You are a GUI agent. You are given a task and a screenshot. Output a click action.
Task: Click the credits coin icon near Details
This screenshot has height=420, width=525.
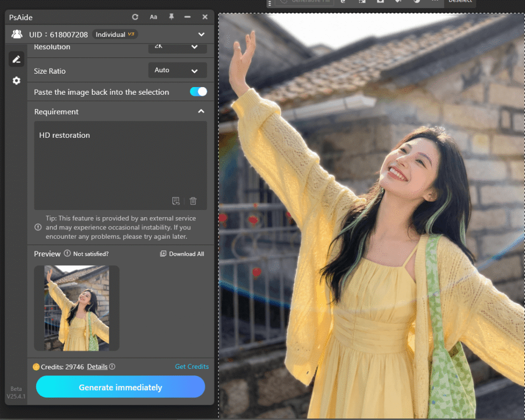(35, 366)
